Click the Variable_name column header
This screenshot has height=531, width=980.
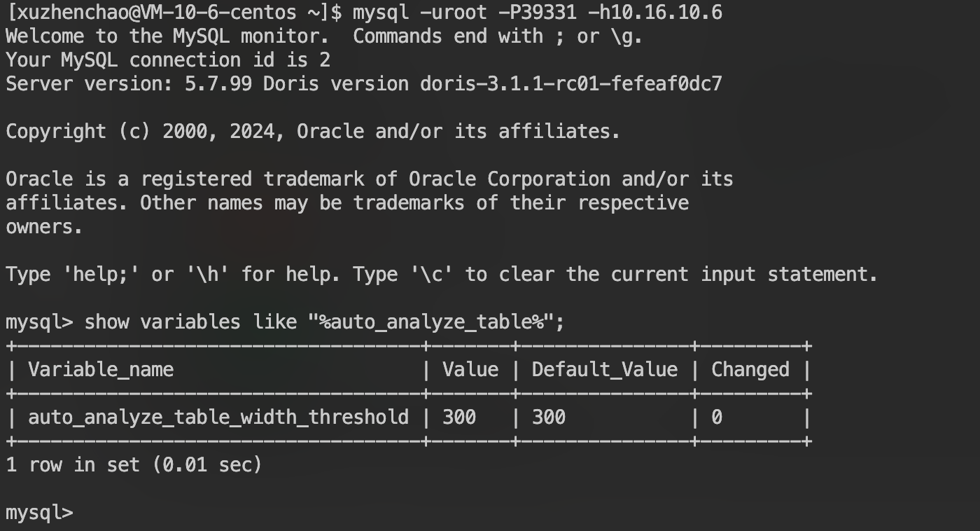101,369
